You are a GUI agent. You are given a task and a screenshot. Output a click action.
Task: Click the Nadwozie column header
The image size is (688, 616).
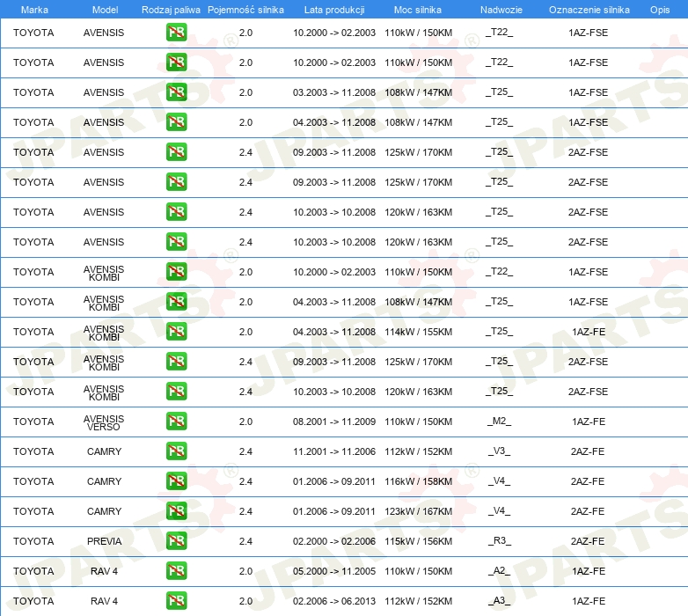tap(501, 10)
